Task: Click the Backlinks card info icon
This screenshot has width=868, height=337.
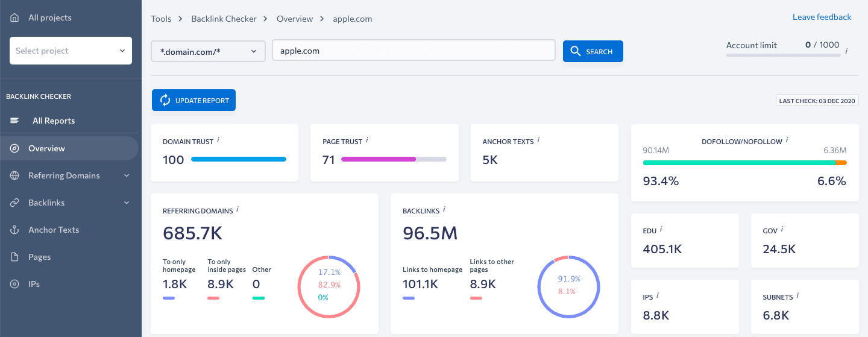Action: (x=444, y=209)
